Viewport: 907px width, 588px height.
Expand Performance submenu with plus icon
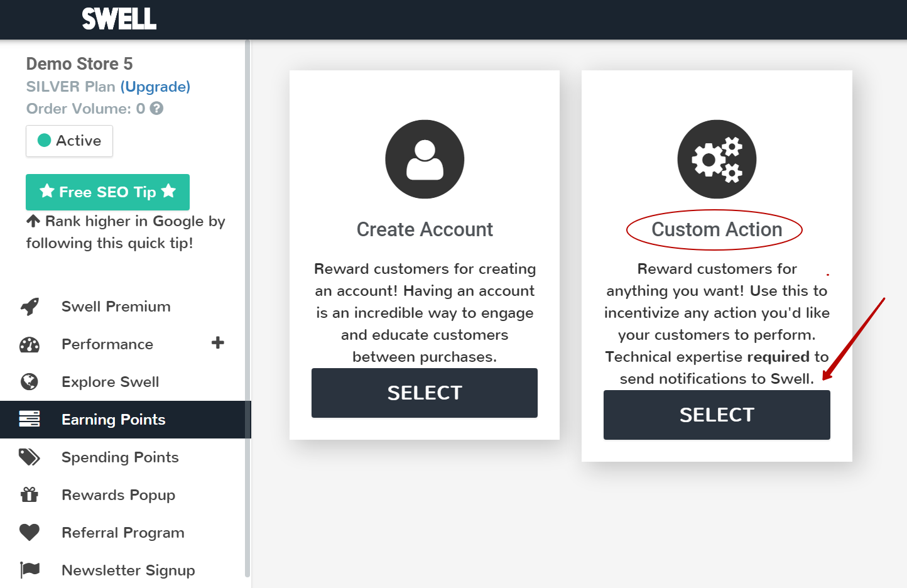(x=218, y=343)
